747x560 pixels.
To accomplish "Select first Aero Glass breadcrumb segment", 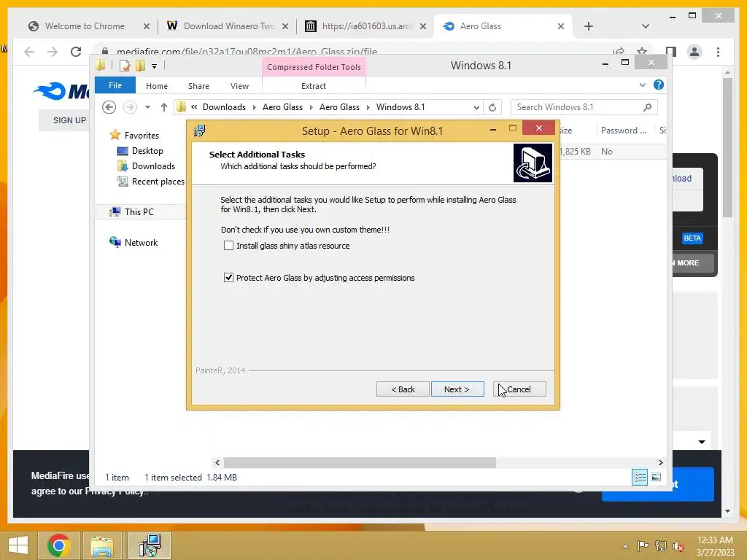I will [282, 107].
